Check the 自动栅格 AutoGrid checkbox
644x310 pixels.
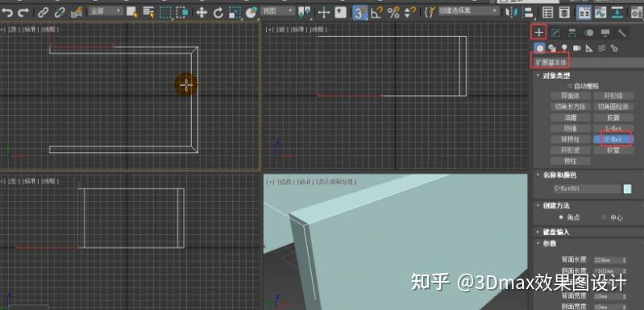pyautogui.click(x=569, y=86)
